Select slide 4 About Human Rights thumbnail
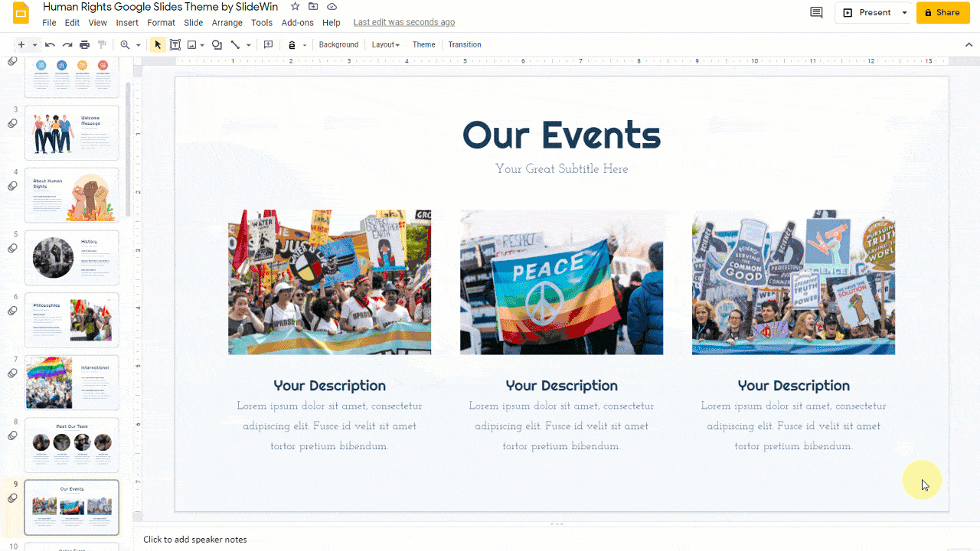Screen dimensions: 980x551 click(x=72, y=195)
